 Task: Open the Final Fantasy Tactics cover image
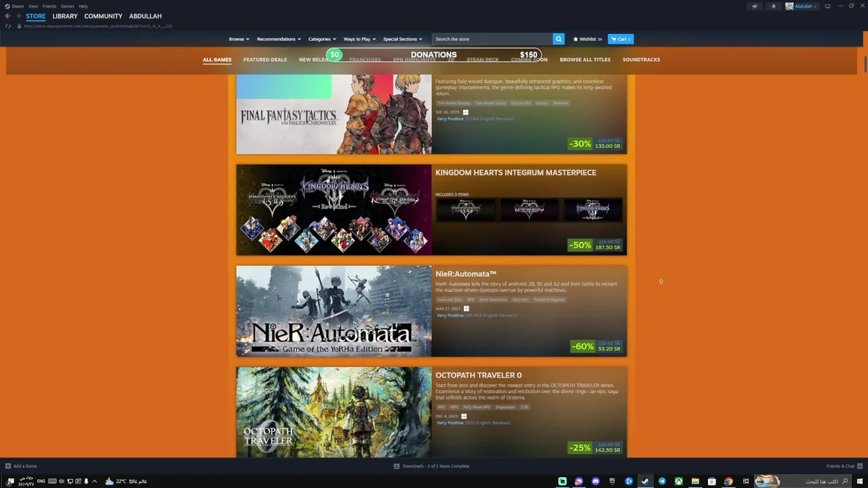[x=334, y=115]
